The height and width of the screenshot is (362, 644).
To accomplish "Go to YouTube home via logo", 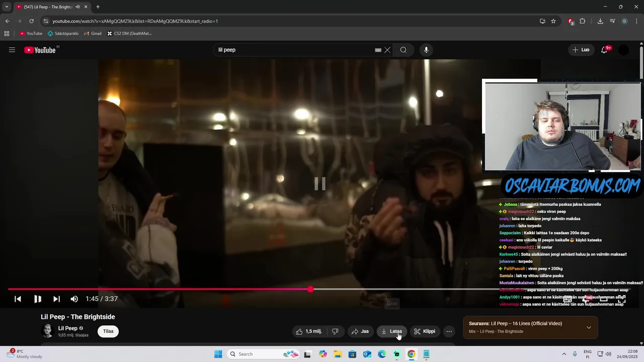I will (40, 50).
